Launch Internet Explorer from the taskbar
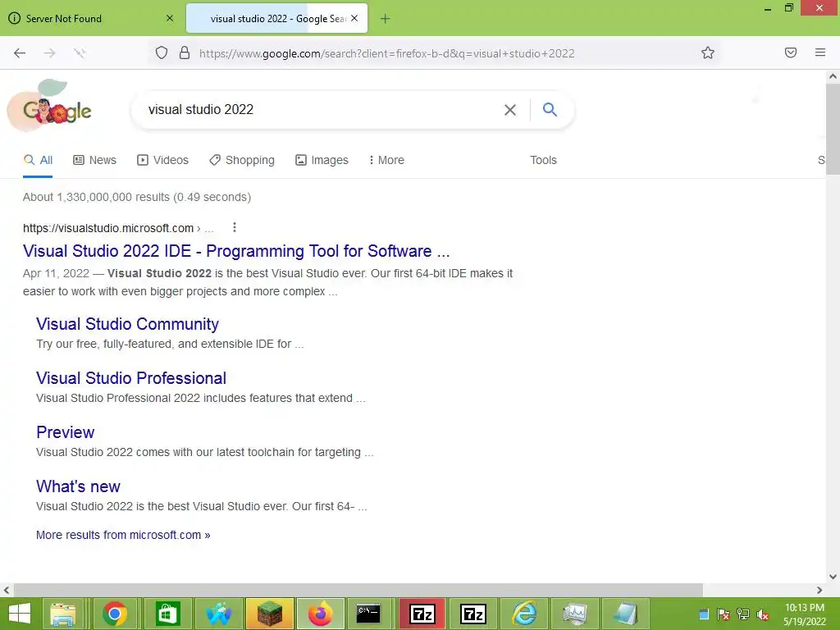The image size is (840, 630). pos(524,614)
